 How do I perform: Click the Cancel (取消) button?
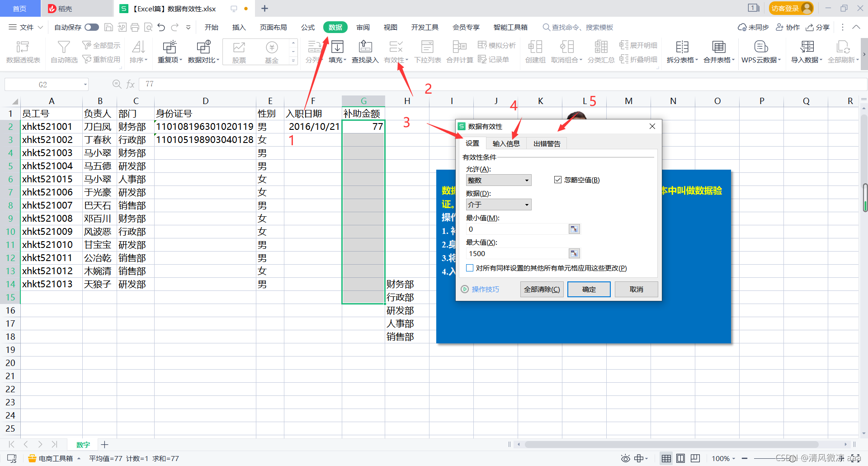(637, 289)
